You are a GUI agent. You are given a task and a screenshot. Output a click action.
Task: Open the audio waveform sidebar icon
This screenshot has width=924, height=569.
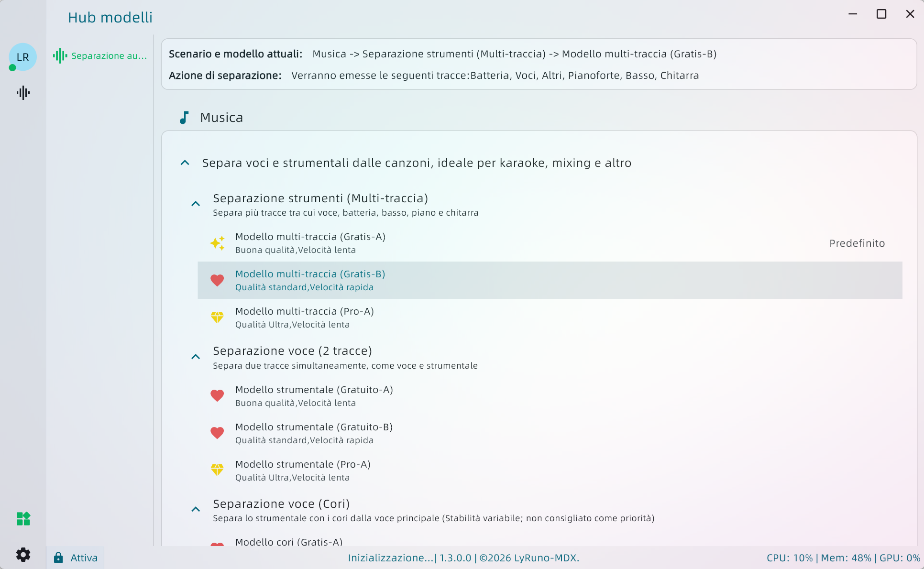(x=23, y=93)
